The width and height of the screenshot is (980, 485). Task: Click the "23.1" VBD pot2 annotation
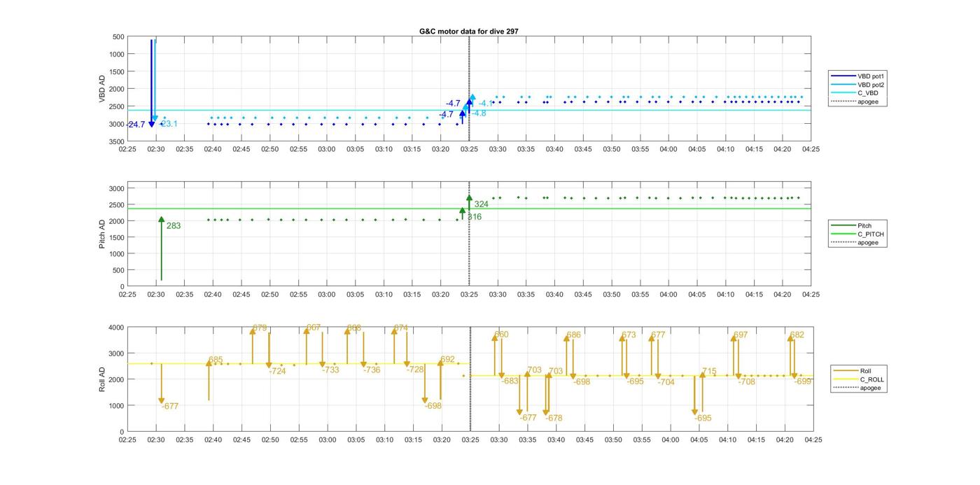click(x=169, y=124)
